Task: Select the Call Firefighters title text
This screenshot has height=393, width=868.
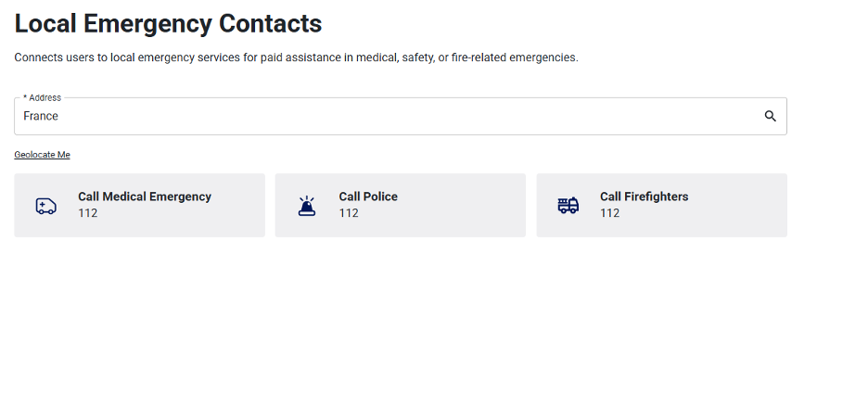Action: pos(644,196)
